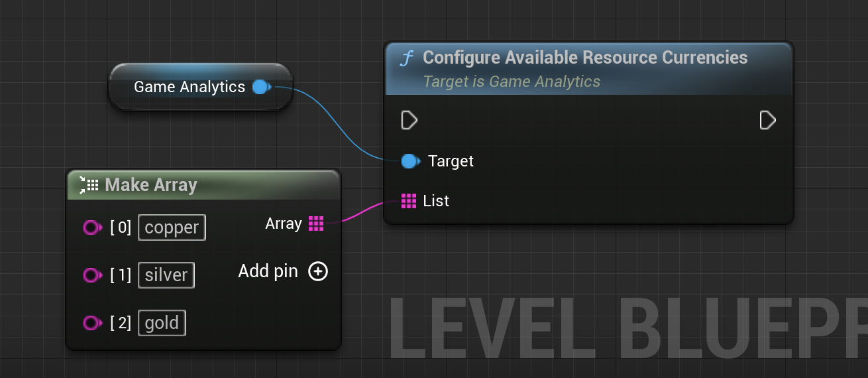Screen dimensions: 868x378
Task: Click the blue Target input pin
Action: pos(410,161)
